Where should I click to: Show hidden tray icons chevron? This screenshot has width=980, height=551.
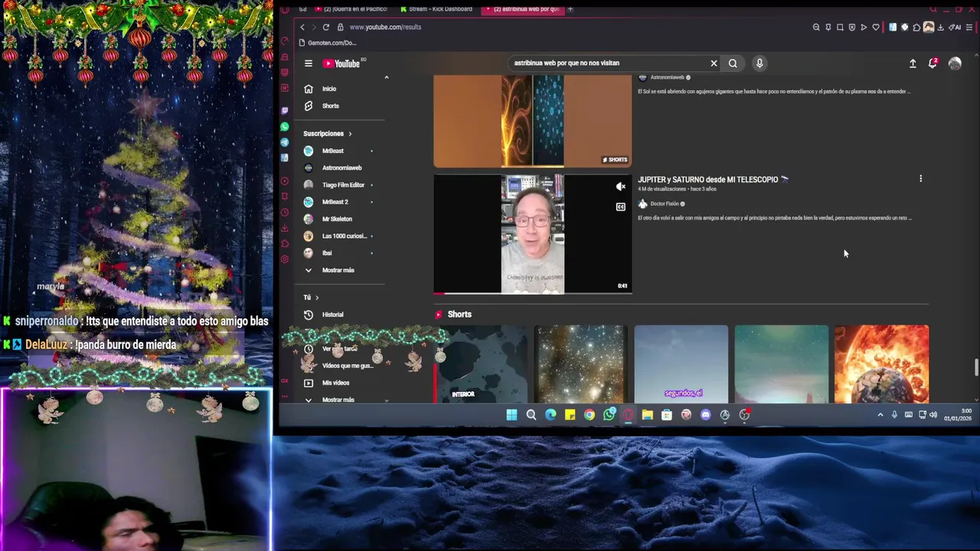tap(880, 415)
